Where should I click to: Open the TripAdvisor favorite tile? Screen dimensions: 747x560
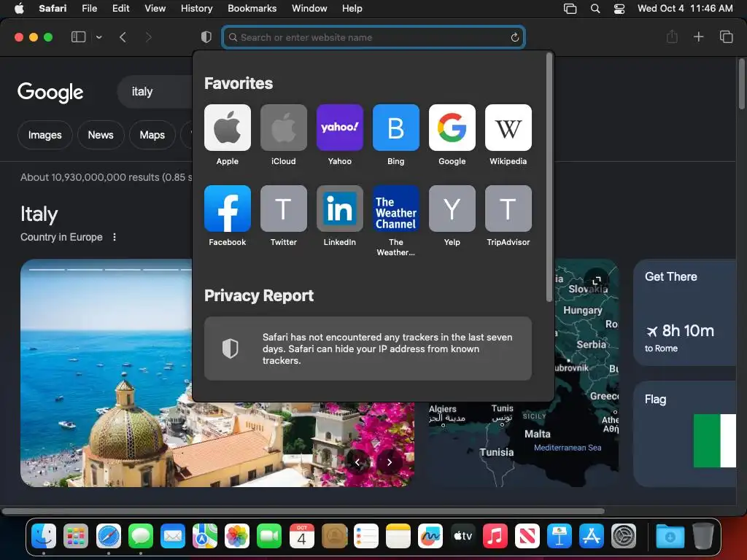point(508,209)
